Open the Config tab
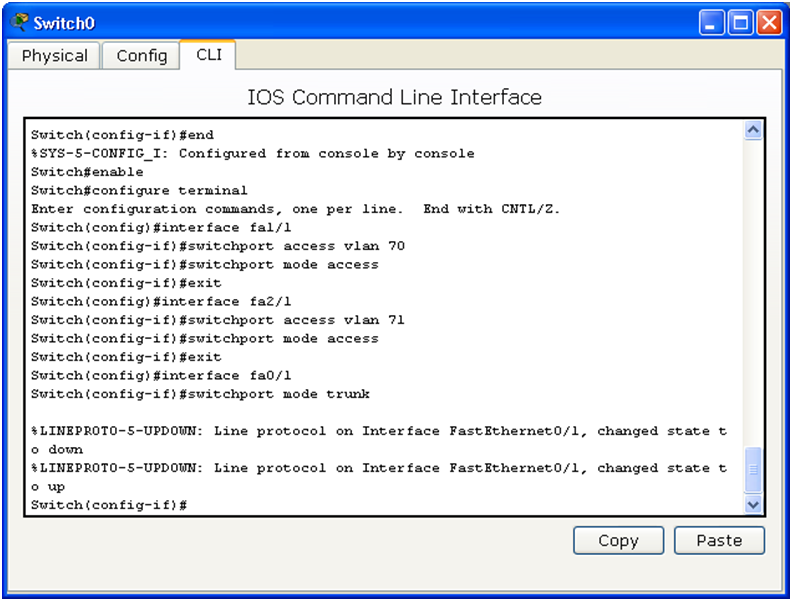This screenshot has height=601, width=792. click(141, 56)
